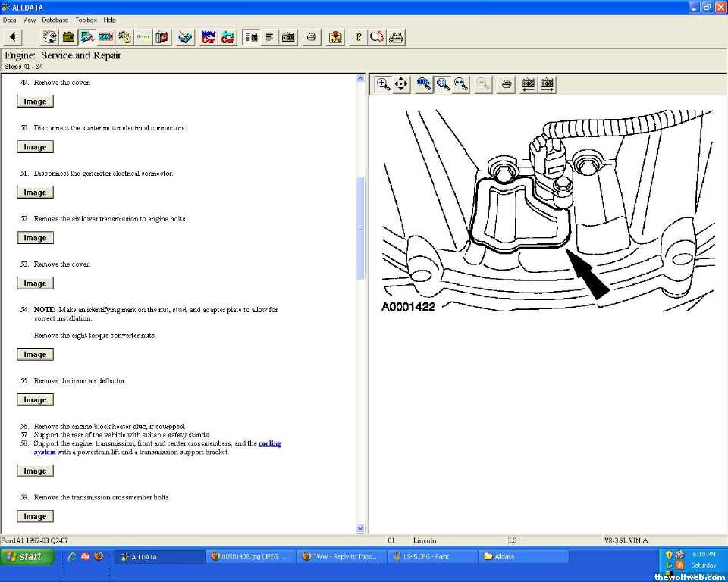Print the diagram using image toolbar printer
The width and height of the screenshot is (728, 582).
tap(507, 84)
